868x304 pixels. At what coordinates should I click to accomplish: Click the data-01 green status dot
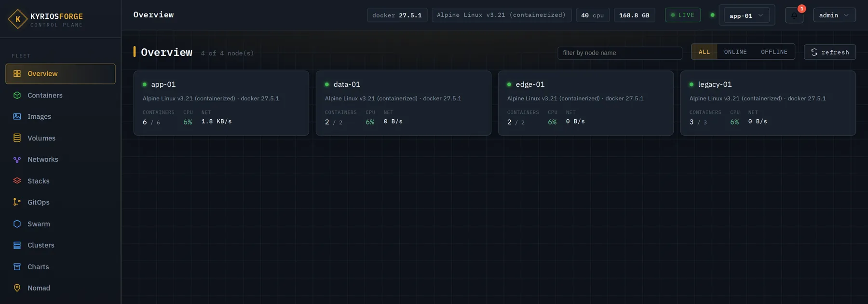pos(327,84)
